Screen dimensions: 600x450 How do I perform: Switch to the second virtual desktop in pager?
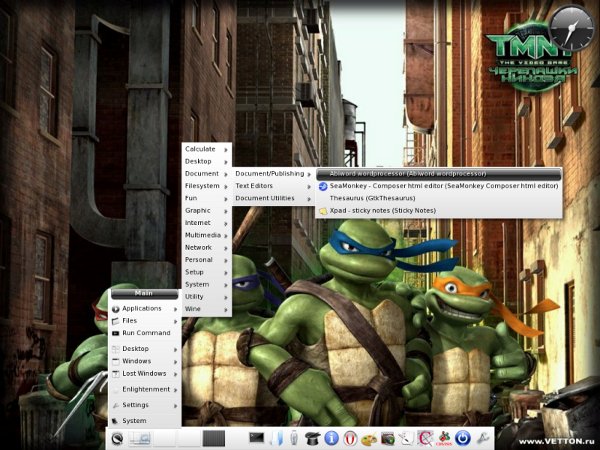(x=164, y=439)
